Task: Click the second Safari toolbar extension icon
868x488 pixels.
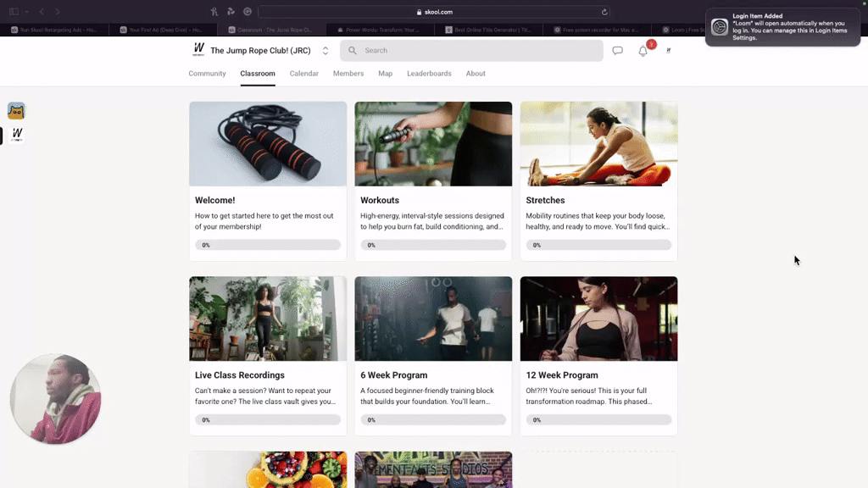Action: coord(231,12)
